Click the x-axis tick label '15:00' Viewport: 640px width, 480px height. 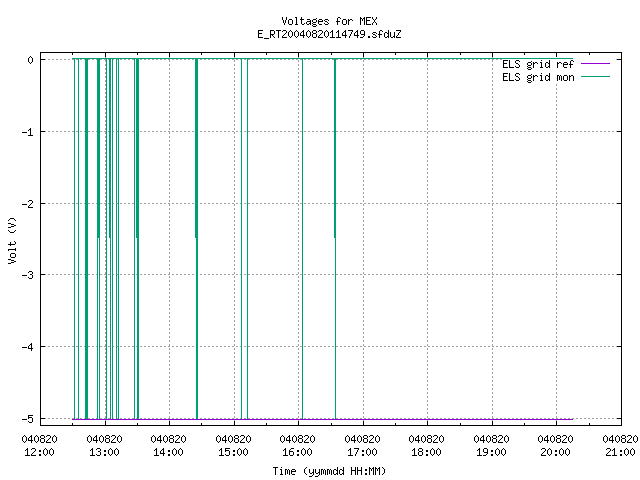233,452
